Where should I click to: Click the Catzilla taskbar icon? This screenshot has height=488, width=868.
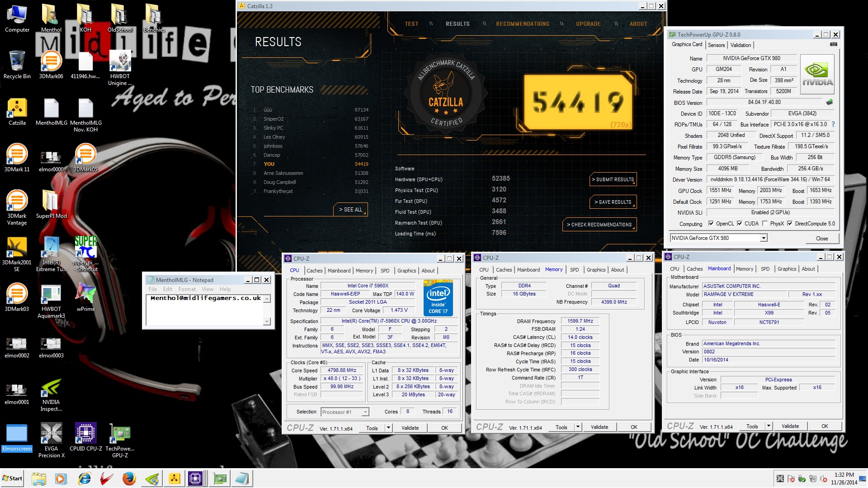click(x=175, y=479)
